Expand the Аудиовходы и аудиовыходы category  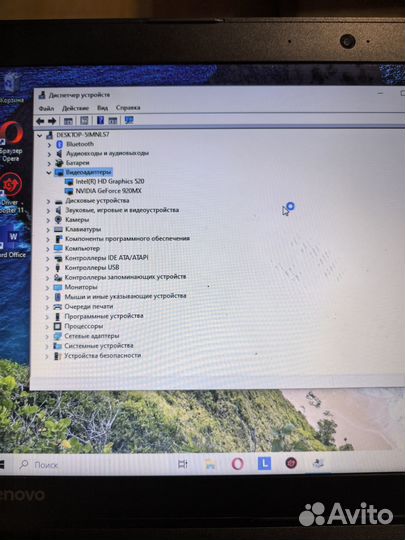[49, 154]
